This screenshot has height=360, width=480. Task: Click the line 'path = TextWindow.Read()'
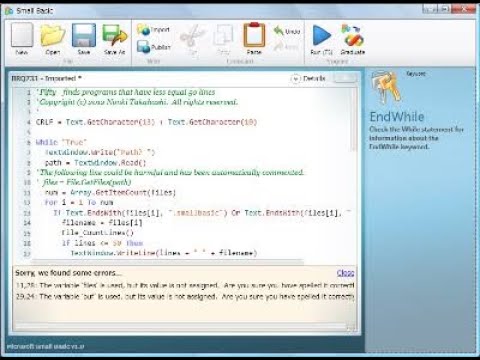click(x=96, y=163)
